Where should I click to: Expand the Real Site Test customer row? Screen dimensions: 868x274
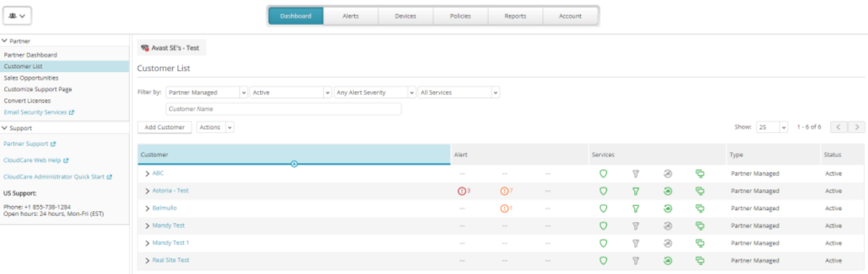point(147,261)
